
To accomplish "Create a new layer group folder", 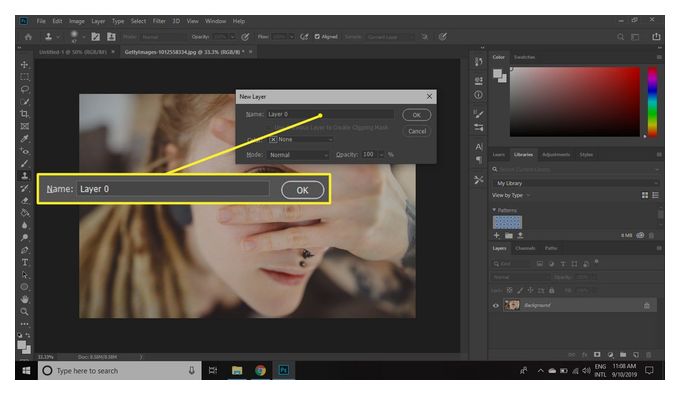I will tap(623, 355).
